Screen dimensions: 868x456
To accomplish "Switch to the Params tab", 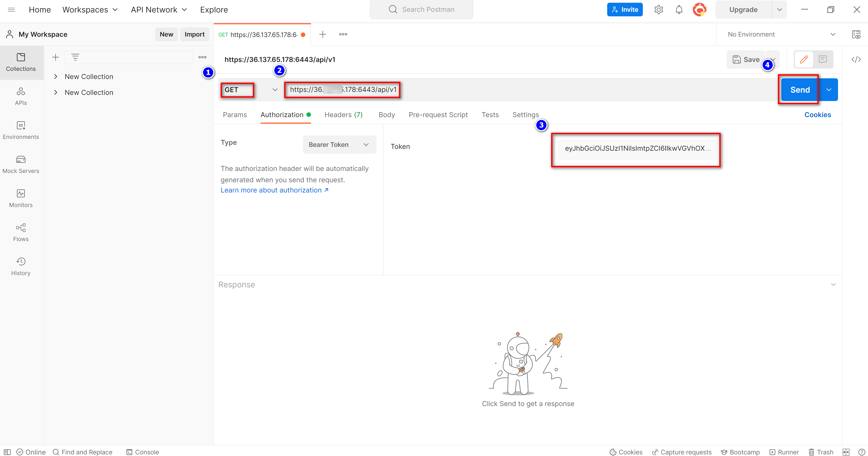I will click(234, 115).
